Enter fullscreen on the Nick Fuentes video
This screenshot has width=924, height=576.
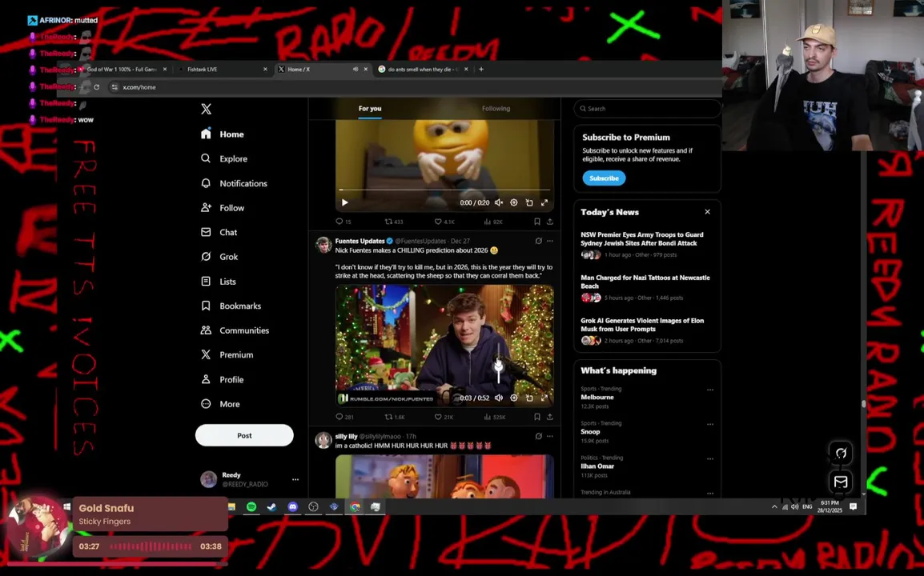(544, 398)
